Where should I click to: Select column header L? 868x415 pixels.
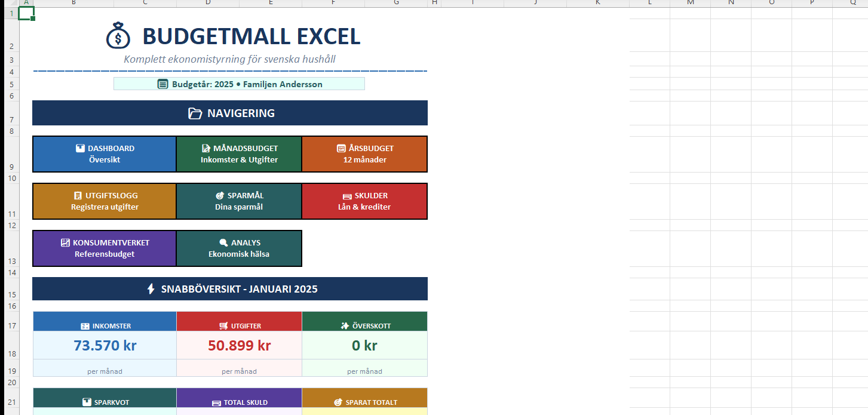point(649,3)
